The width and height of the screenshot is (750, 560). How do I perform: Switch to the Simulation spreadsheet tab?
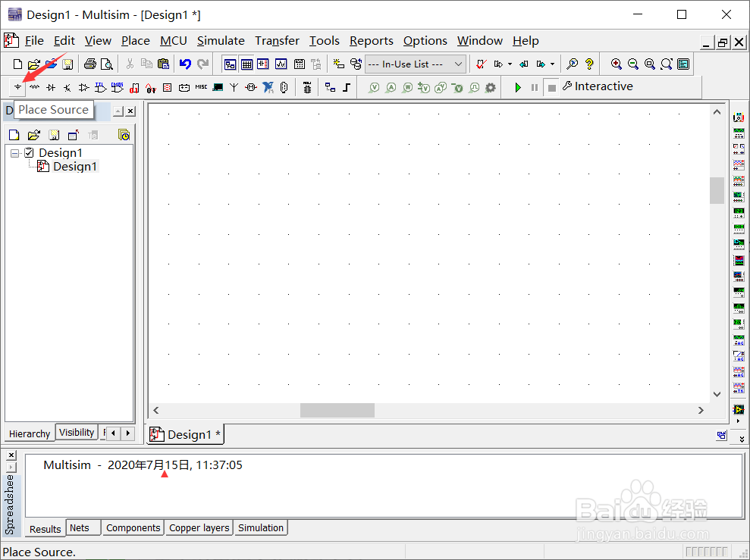coord(261,528)
